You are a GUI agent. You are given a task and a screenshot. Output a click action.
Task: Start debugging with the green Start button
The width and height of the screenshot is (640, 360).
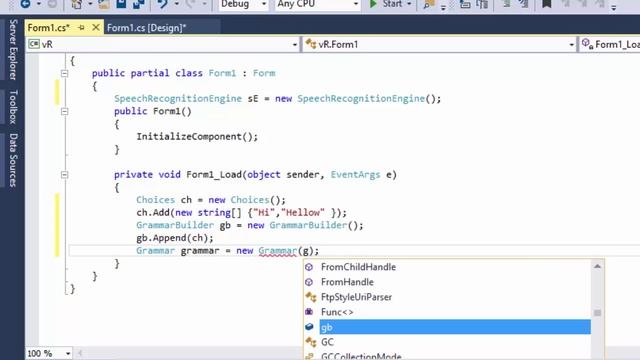(386, 4)
